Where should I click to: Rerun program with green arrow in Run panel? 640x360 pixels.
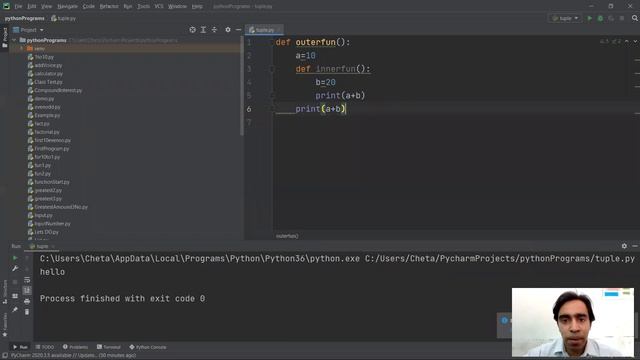(x=15, y=258)
